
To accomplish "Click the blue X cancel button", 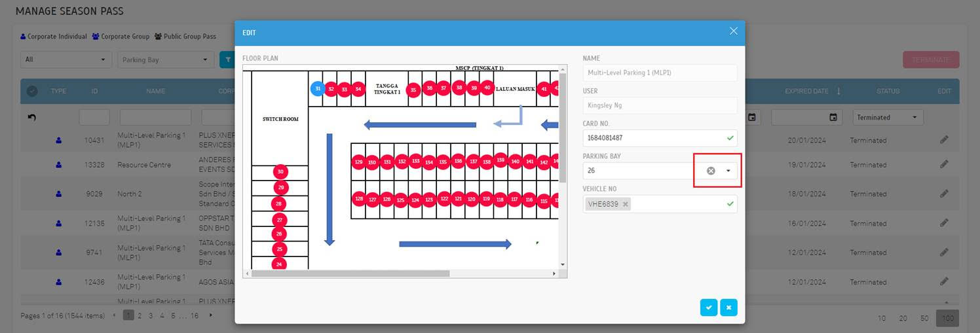I will (728, 307).
